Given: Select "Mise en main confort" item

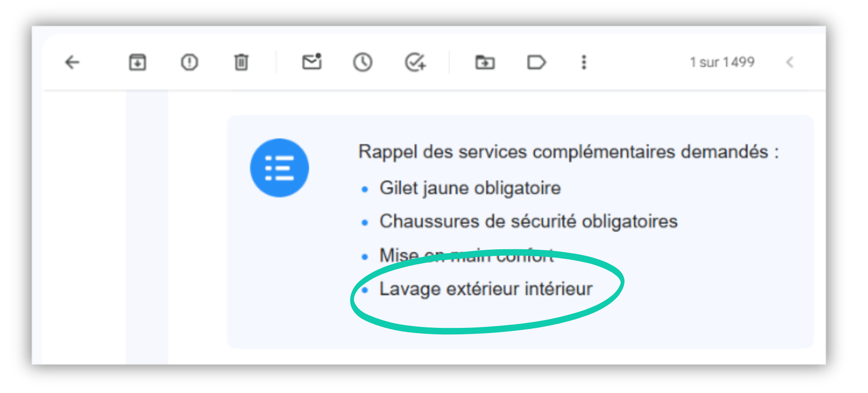Looking at the screenshot, I should pyautogui.click(x=467, y=255).
